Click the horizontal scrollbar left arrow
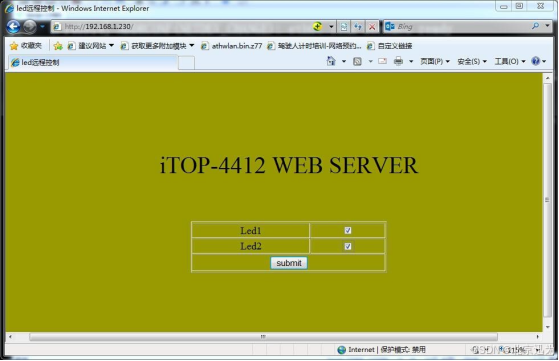This screenshot has height=361, width=559. pyautogui.click(x=10, y=337)
